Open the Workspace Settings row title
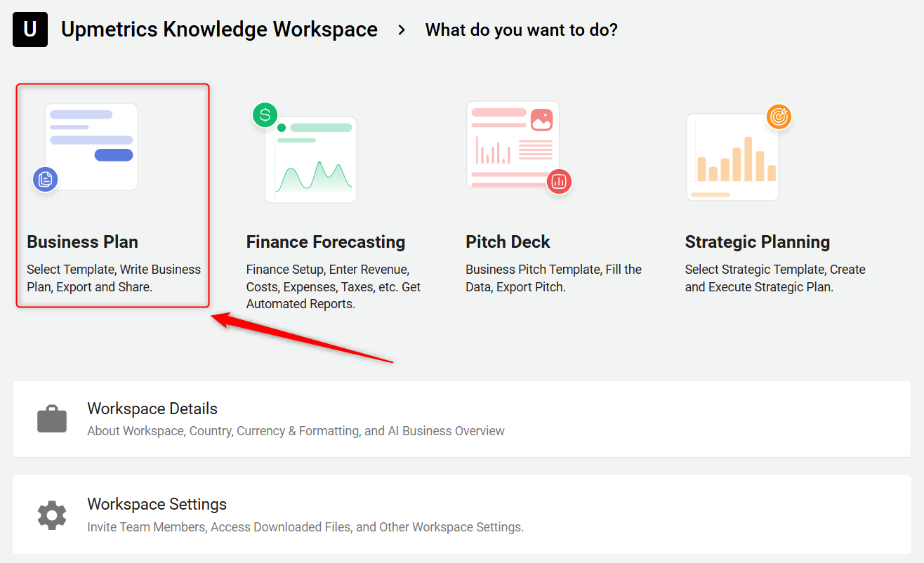Viewport: 924px width, 563px height. click(157, 504)
